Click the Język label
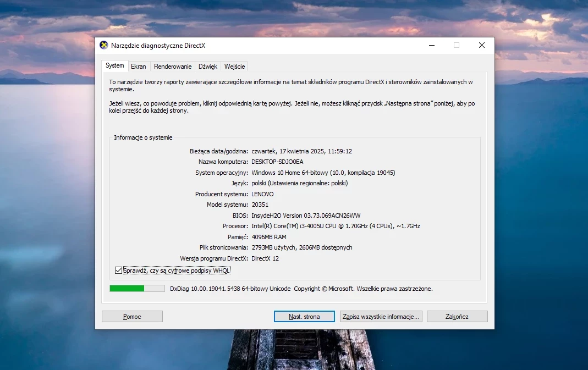The image size is (588, 370). [x=240, y=183]
